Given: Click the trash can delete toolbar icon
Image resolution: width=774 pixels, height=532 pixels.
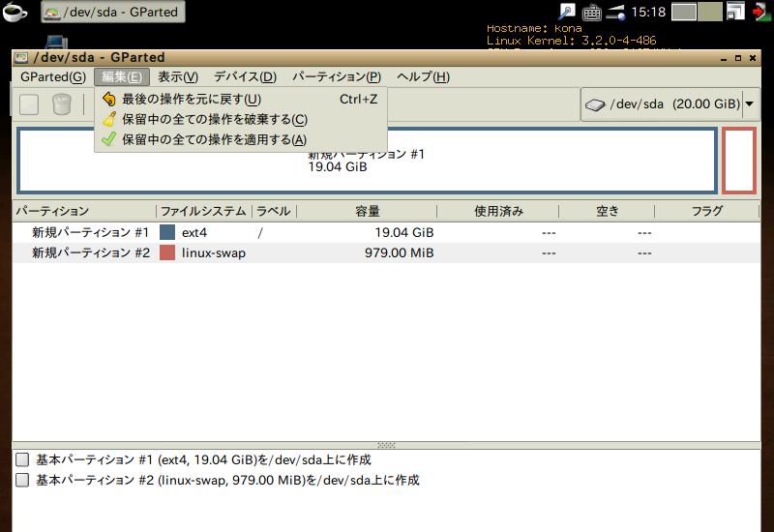Looking at the screenshot, I should [x=62, y=104].
